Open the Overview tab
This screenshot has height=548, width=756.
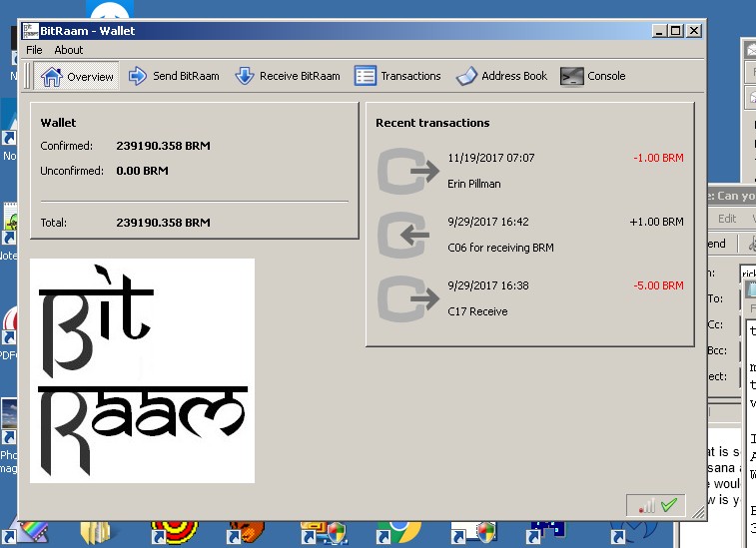(x=78, y=76)
